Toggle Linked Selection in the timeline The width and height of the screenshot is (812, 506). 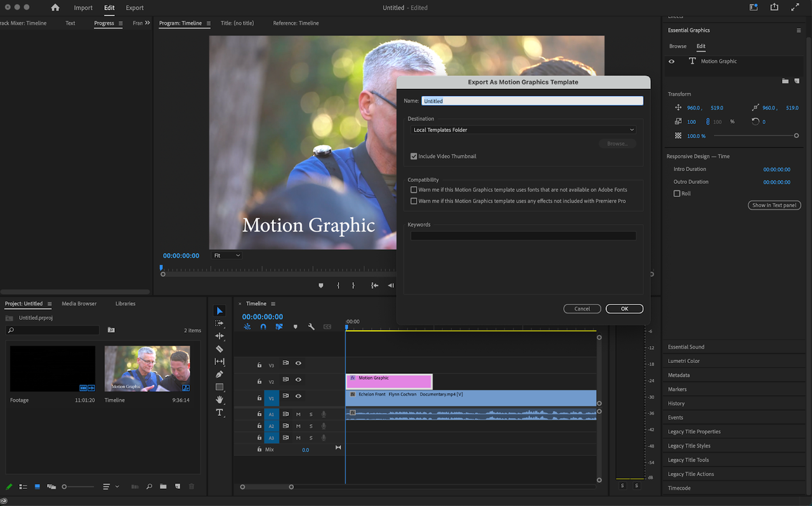pos(279,326)
